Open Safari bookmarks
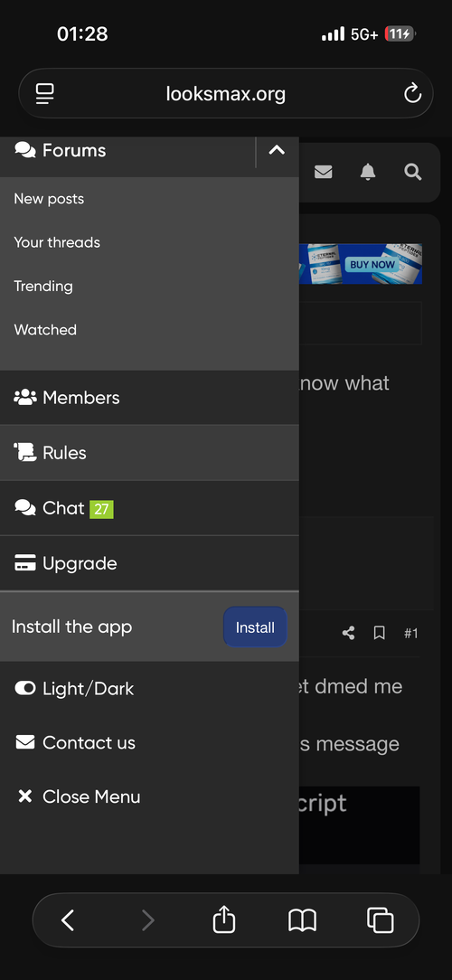 (x=302, y=920)
